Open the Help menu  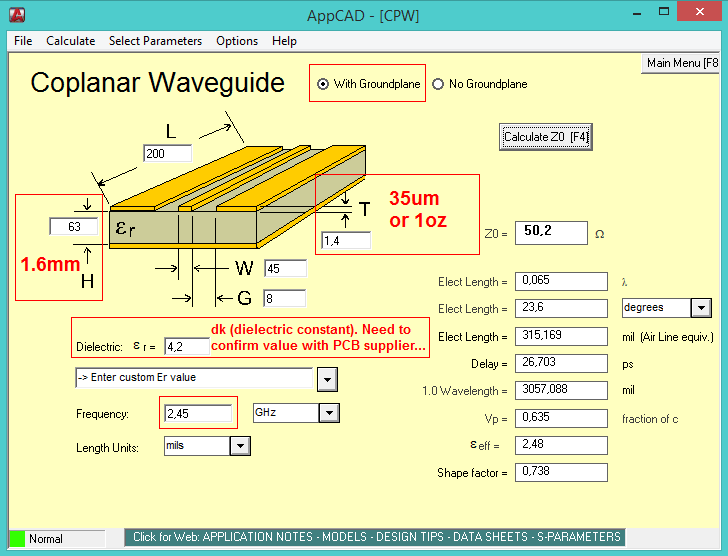tap(284, 41)
